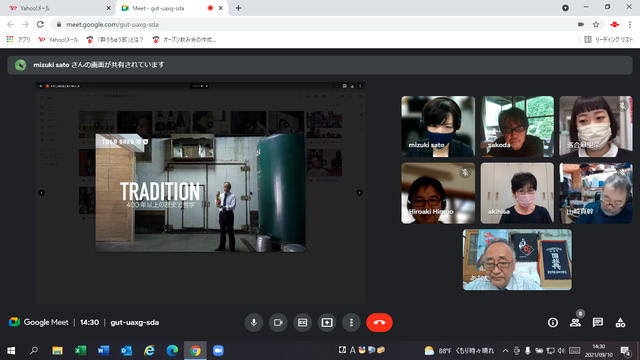Open more options three-dot menu
The width and height of the screenshot is (640, 360).
pos(351,322)
